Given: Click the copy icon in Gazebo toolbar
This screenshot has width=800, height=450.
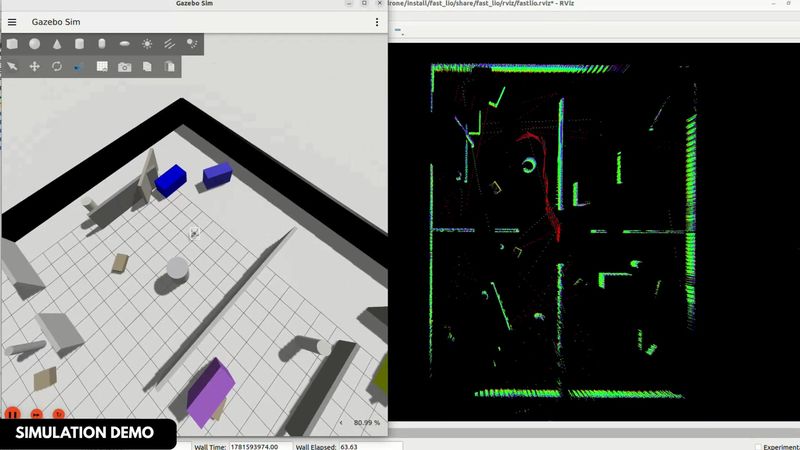Looking at the screenshot, I should pos(147,66).
